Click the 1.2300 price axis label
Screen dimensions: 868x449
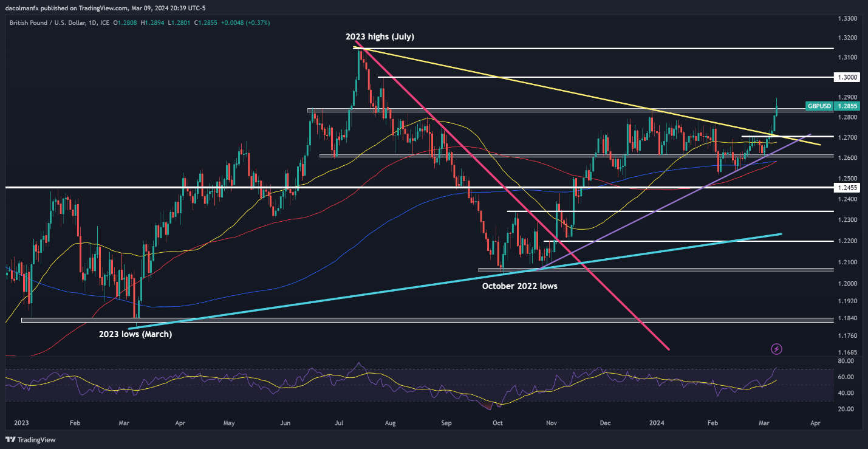coord(847,220)
